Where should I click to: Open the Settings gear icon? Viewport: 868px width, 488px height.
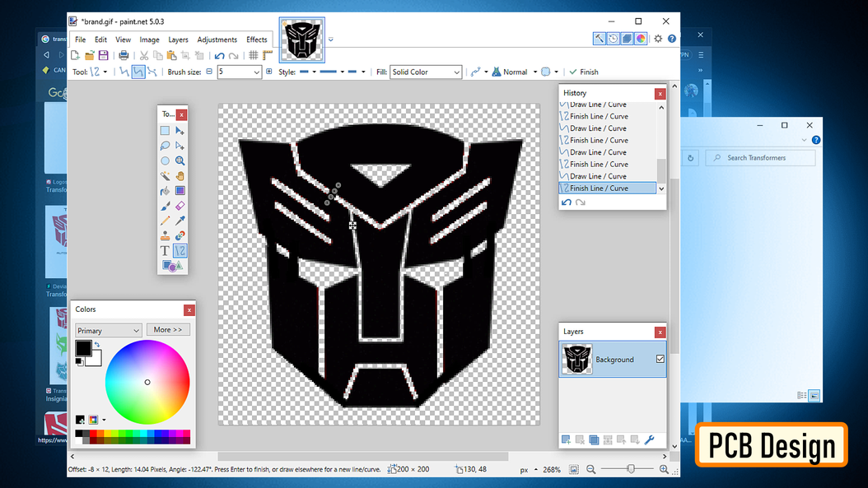[658, 39]
